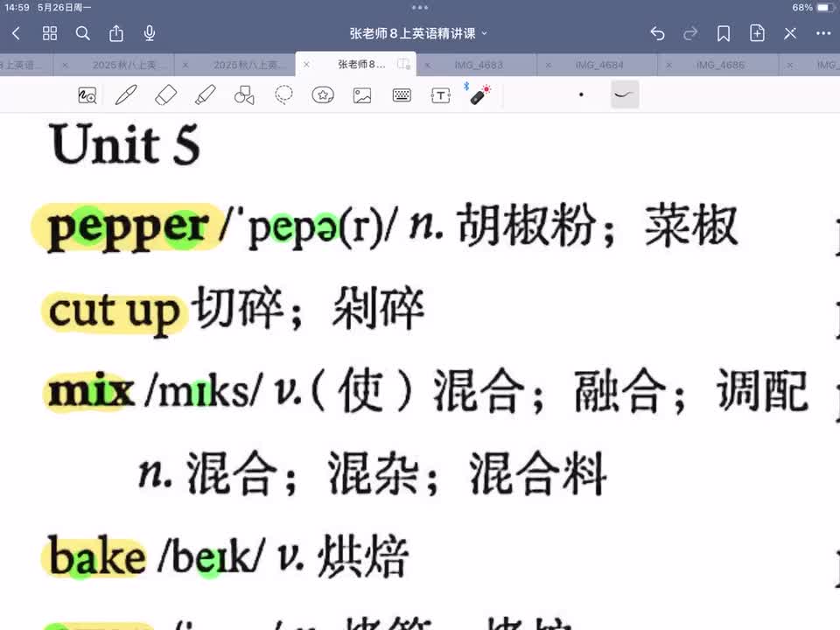Screen dimensions: 840x630
Task: Select the Pen tool
Action: [126, 95]
